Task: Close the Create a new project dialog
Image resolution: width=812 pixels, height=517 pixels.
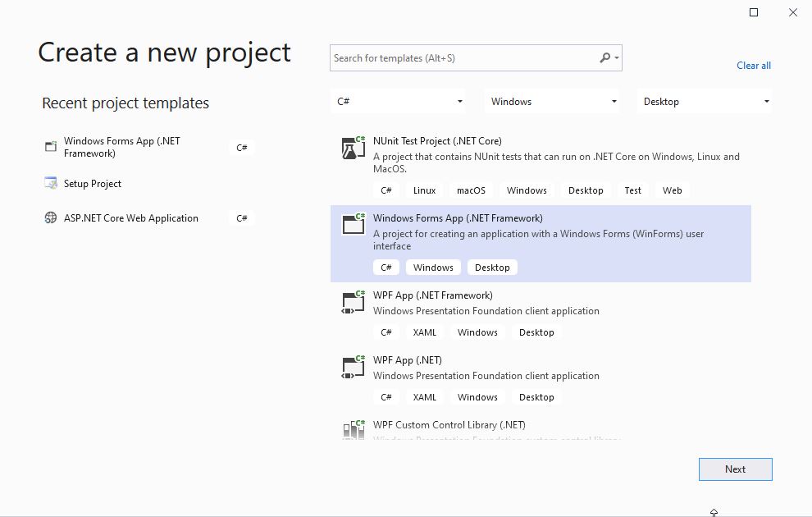Action: tap(793, 12)
